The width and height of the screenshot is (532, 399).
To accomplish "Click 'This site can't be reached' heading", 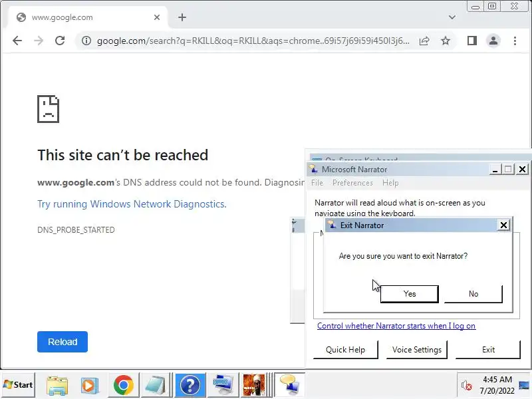I will [122, 155].
